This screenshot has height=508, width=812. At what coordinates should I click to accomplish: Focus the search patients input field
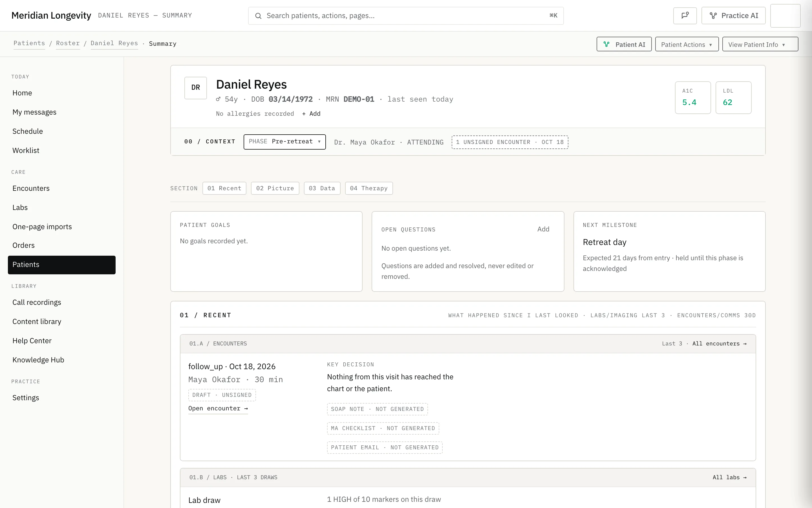point(406,16)
